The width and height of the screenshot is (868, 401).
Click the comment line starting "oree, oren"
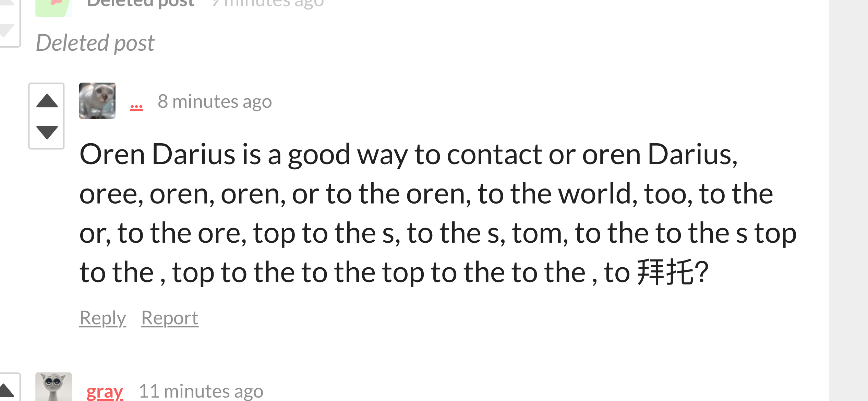pos(426,194)
